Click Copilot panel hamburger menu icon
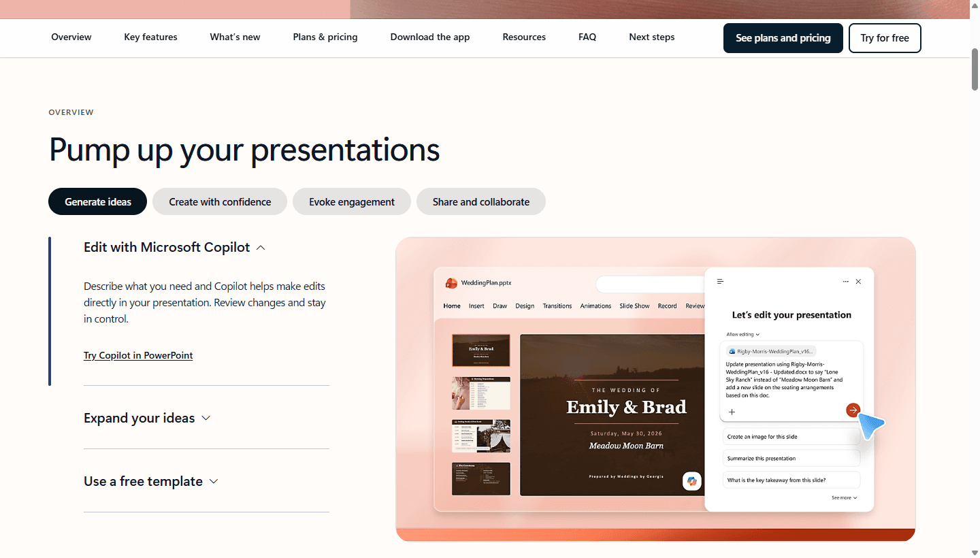This screenshot has height=558, width=980. [x=720, y=281]
